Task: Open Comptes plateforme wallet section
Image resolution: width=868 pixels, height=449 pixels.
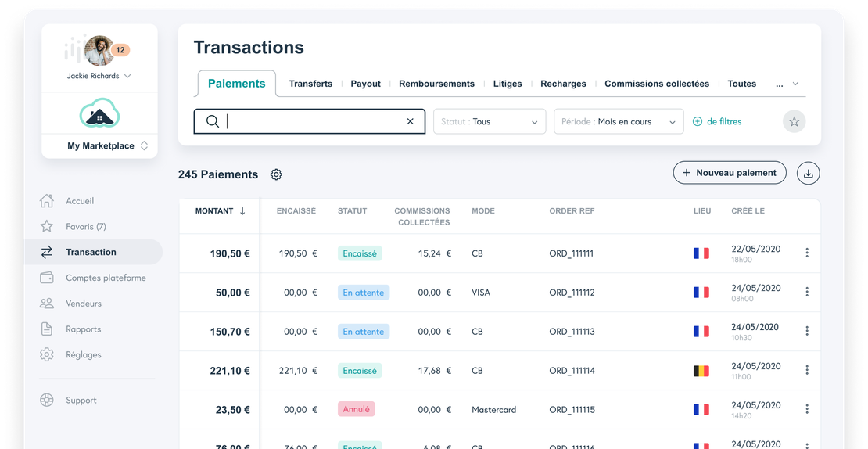Action: coord(105,278)
